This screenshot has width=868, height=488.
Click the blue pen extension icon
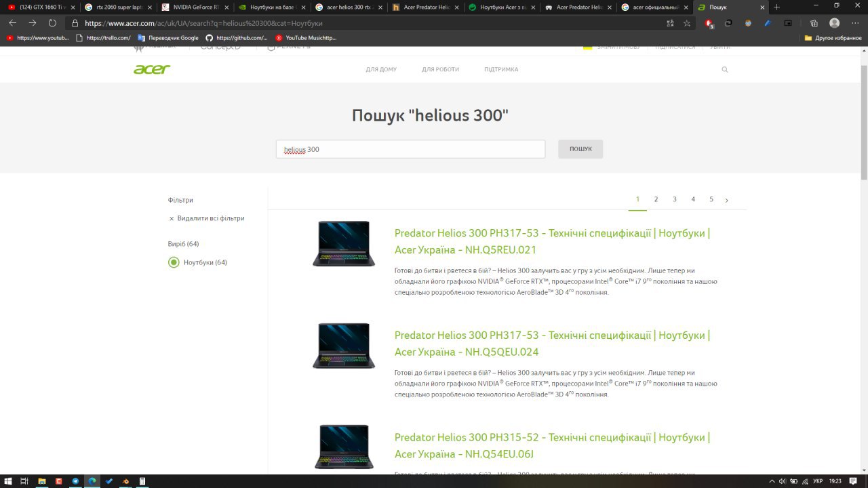point(768,22)
